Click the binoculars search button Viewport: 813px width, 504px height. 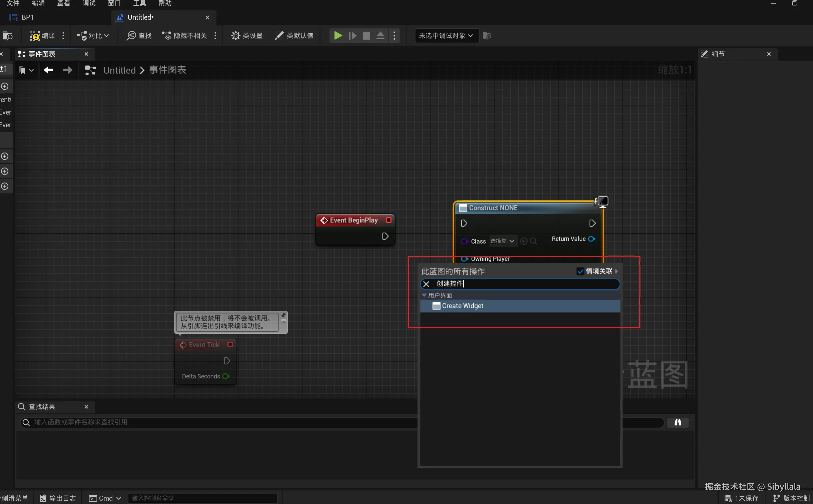678,422
